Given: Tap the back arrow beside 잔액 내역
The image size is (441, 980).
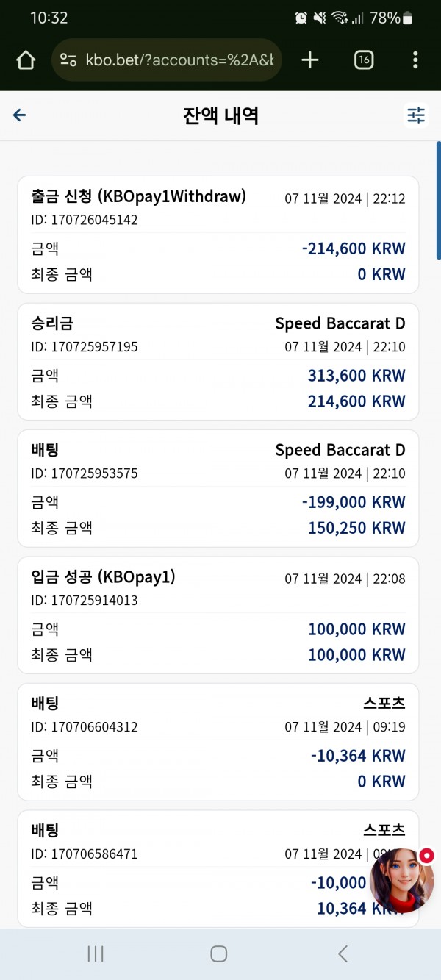Looking at the screenshot, I should pyautogui.click(x=20, y=115).
